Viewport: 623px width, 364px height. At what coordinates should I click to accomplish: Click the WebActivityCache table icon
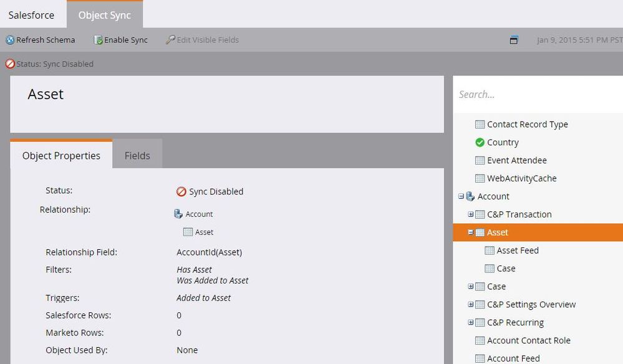click(480, 178)
